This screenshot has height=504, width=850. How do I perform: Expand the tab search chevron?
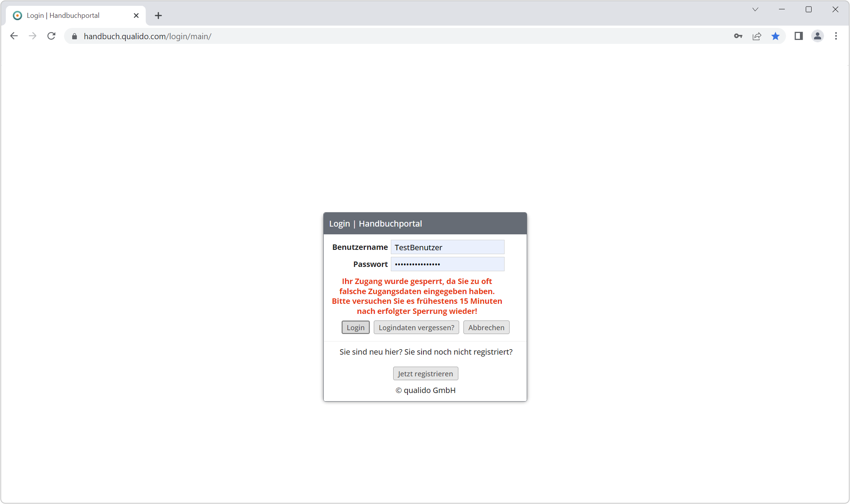(x=755, y=9)
